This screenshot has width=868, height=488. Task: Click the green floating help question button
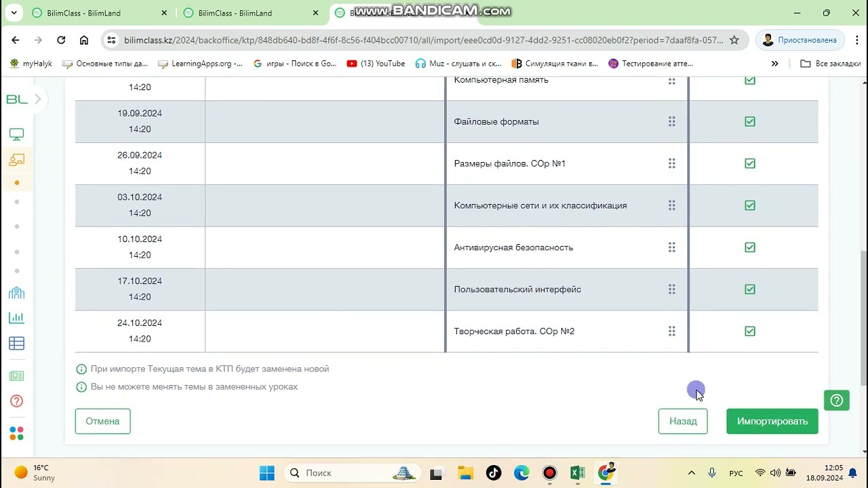click(837, 400)
